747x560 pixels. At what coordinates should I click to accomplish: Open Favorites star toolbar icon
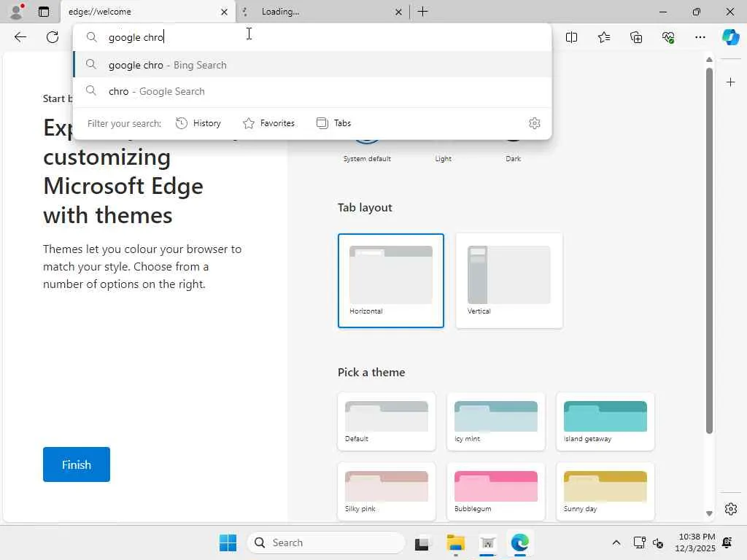click(603, 37)
